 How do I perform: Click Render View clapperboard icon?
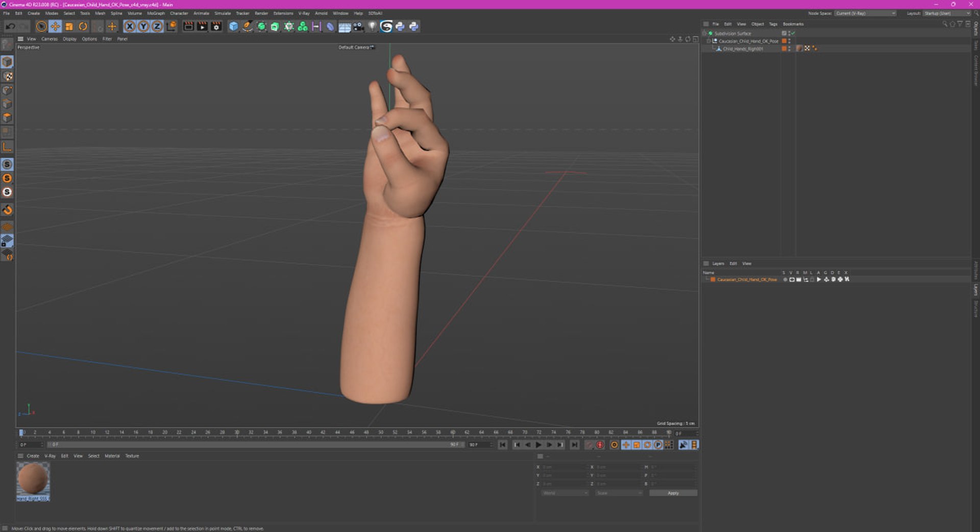[x=188, y=27]
